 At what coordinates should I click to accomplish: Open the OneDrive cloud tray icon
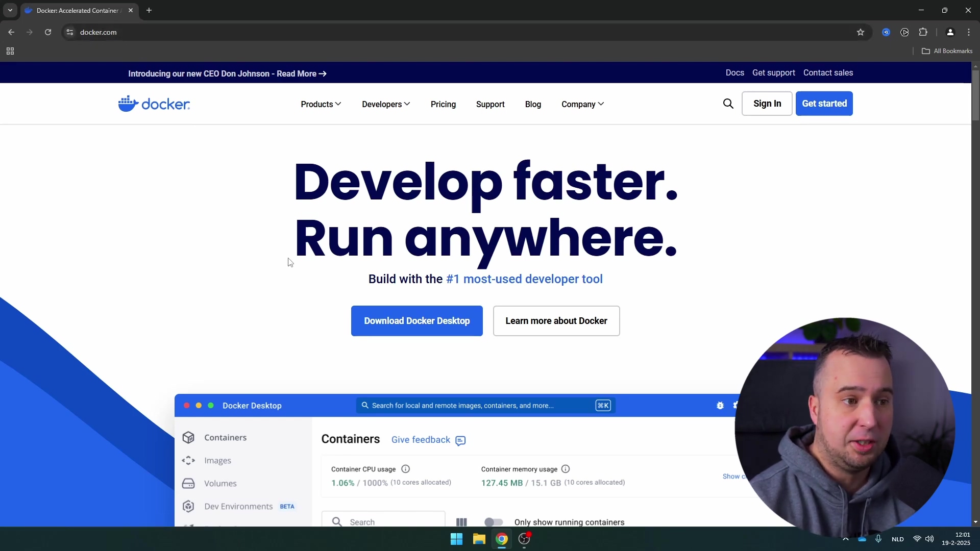pyautogui.click(x=862, y=539)
